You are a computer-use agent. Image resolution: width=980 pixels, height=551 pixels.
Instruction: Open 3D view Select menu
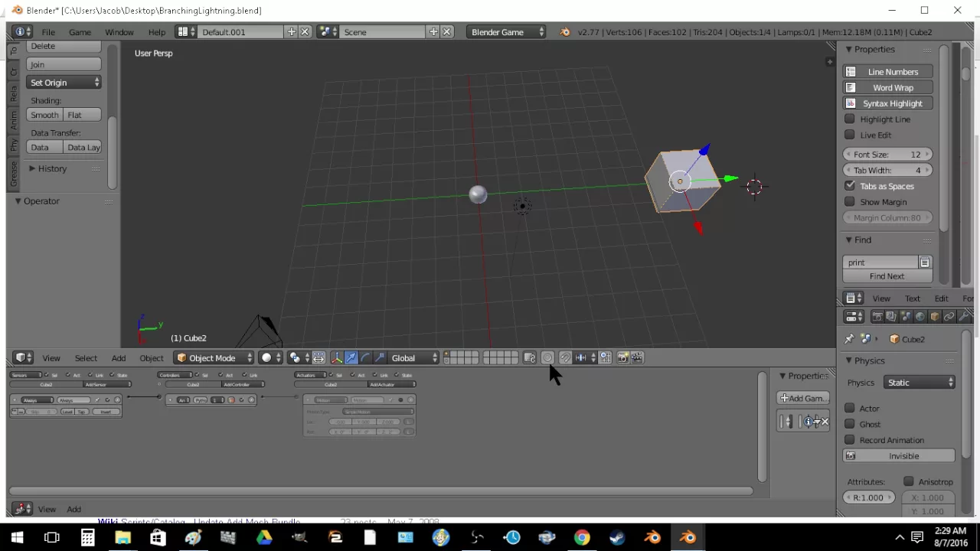coord(86,358)
